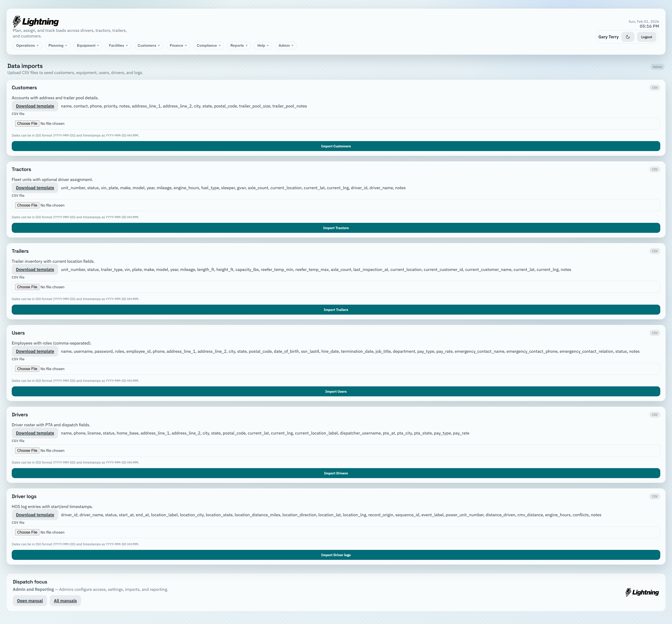Click the CSV badge on the Tractors card
Screen dimensions: 672x624
tap(654, 169)
